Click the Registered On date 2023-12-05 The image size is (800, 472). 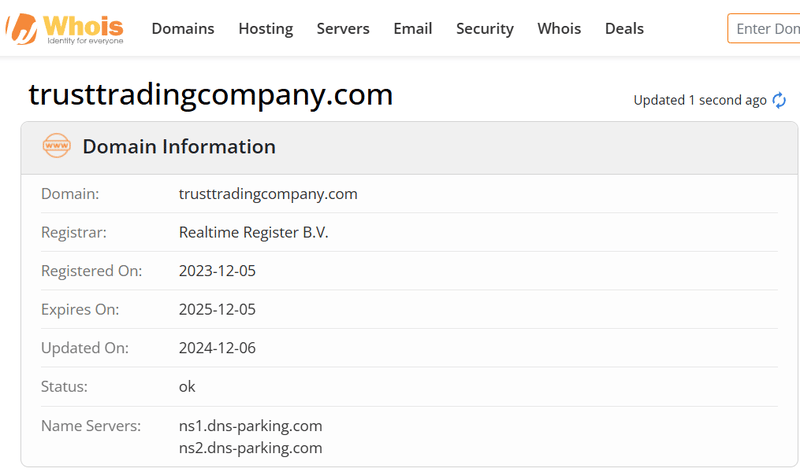[x=217, y=271]
